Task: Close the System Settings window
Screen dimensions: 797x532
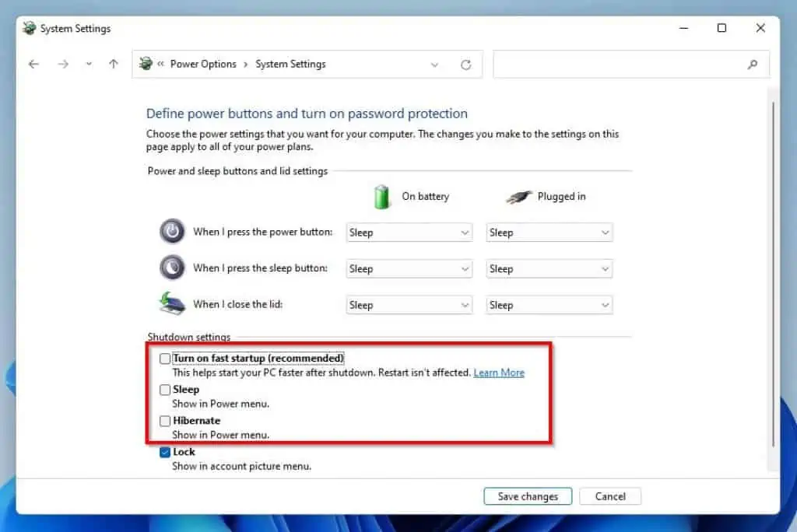Action: coord(760,28)
